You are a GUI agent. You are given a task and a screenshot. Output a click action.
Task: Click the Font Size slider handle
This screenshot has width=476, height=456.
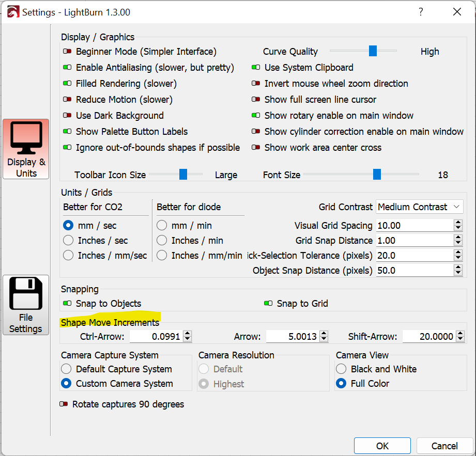pyautogui.click(x=377, y=175)
